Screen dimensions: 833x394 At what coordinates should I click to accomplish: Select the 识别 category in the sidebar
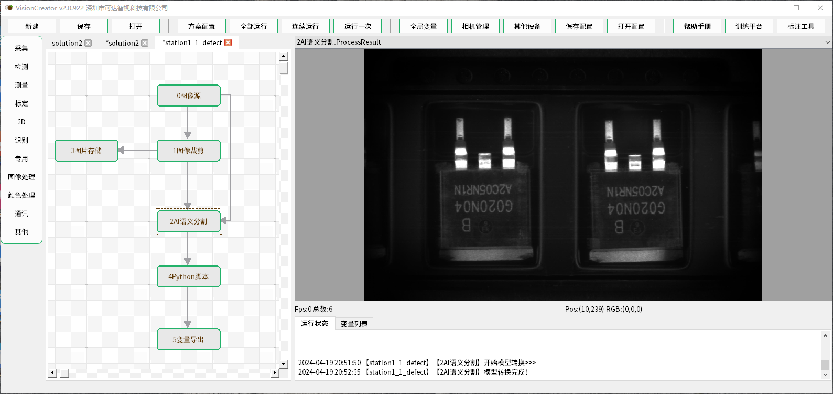pos(21,140)
